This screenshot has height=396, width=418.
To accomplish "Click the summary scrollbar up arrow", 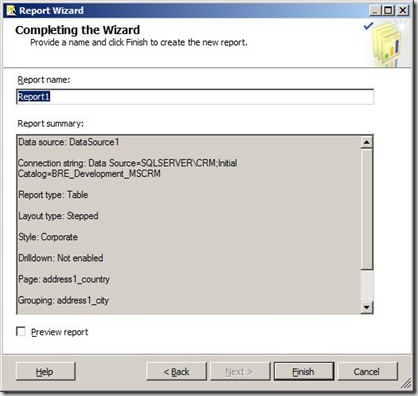I will tap(367, 142).
